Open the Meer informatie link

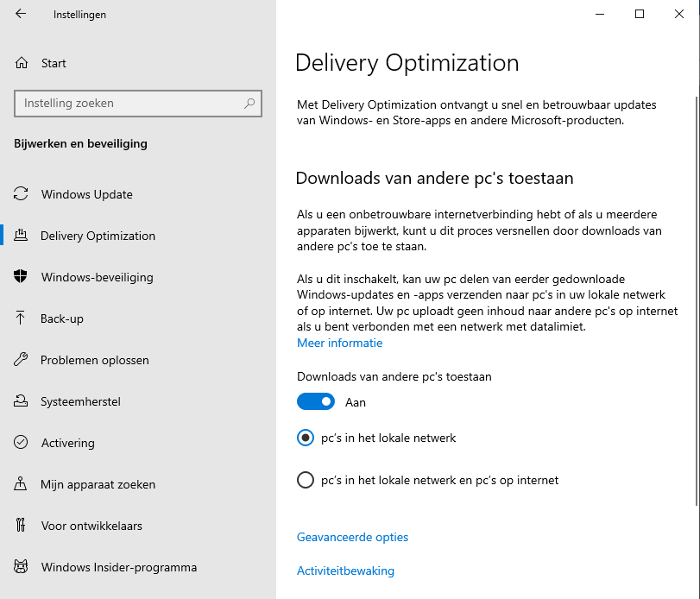pyautogui.click(x=339, y=343)
